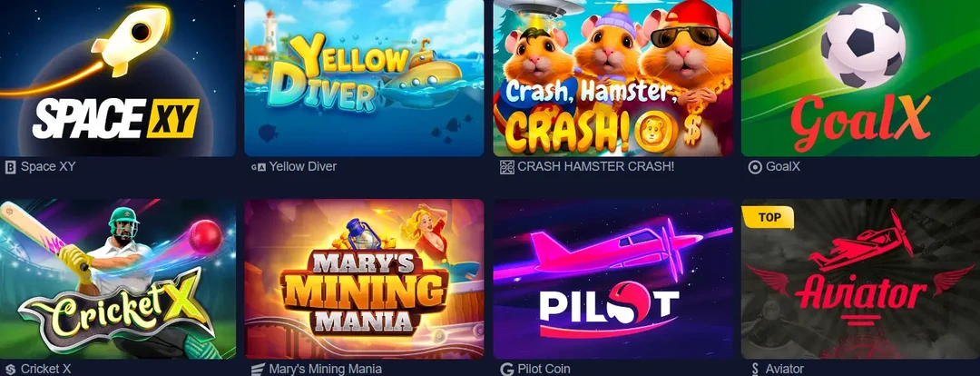Open the Crash Hamster Crash game image

pos(612,77)
